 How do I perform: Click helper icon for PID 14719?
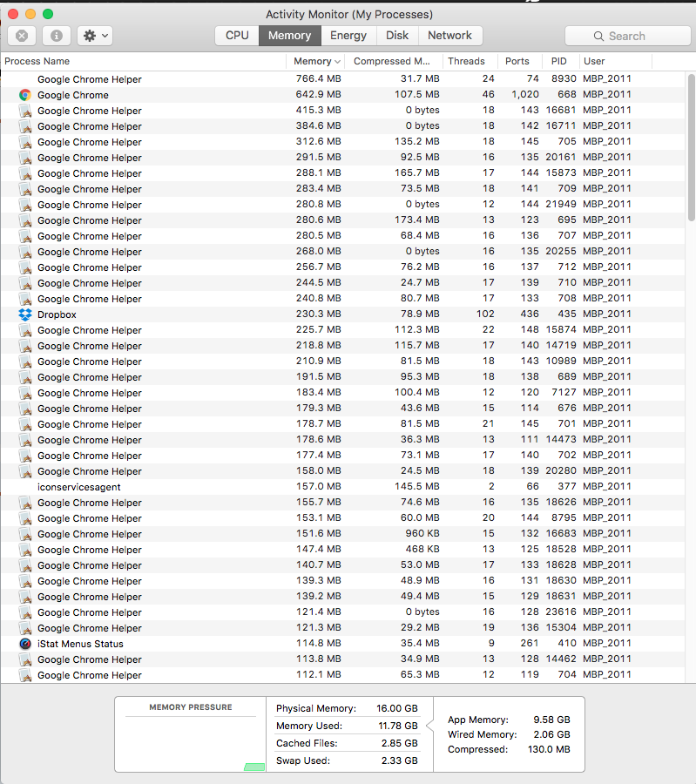click(x=25, y=346)
